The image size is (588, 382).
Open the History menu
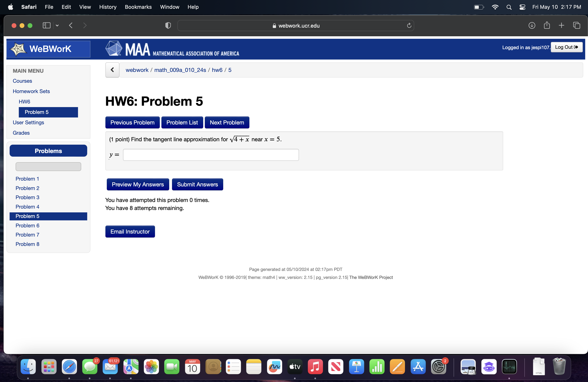click(108, 7)
